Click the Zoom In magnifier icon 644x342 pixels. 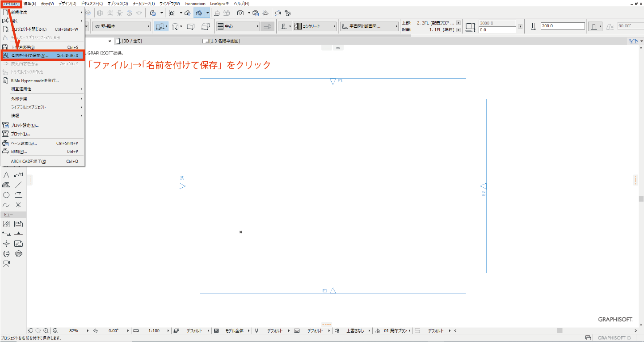pos(46,331)
